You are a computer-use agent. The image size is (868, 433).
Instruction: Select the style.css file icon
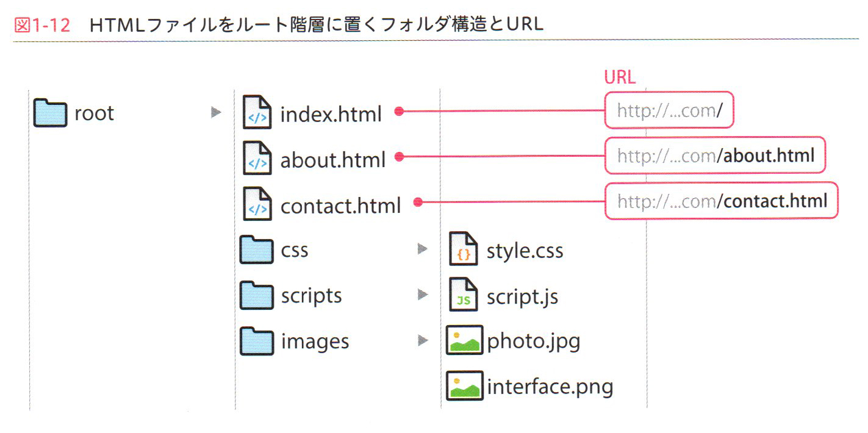[464, 249]
